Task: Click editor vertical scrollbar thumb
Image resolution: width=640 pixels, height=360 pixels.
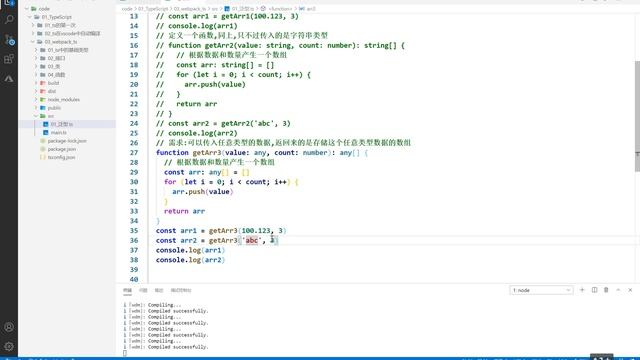Action: (637, 116)
